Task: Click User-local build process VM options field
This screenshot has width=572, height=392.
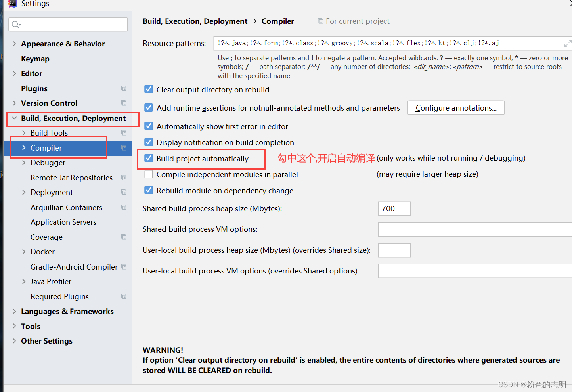Action: [475, 271]
